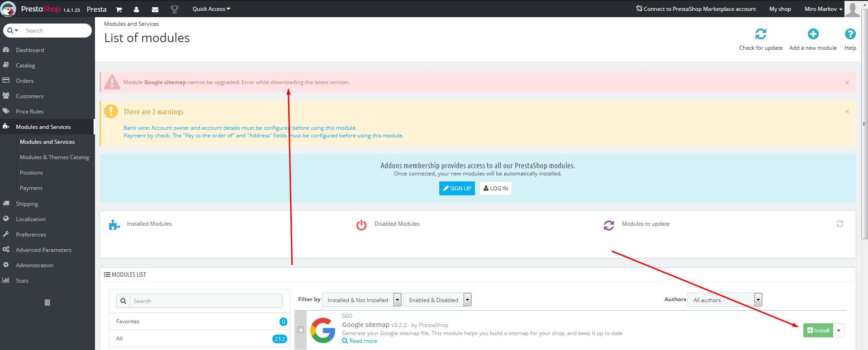868x350 pixels.
Task: Dismiss the warnings alert box
Action: (x=847, y=111)
